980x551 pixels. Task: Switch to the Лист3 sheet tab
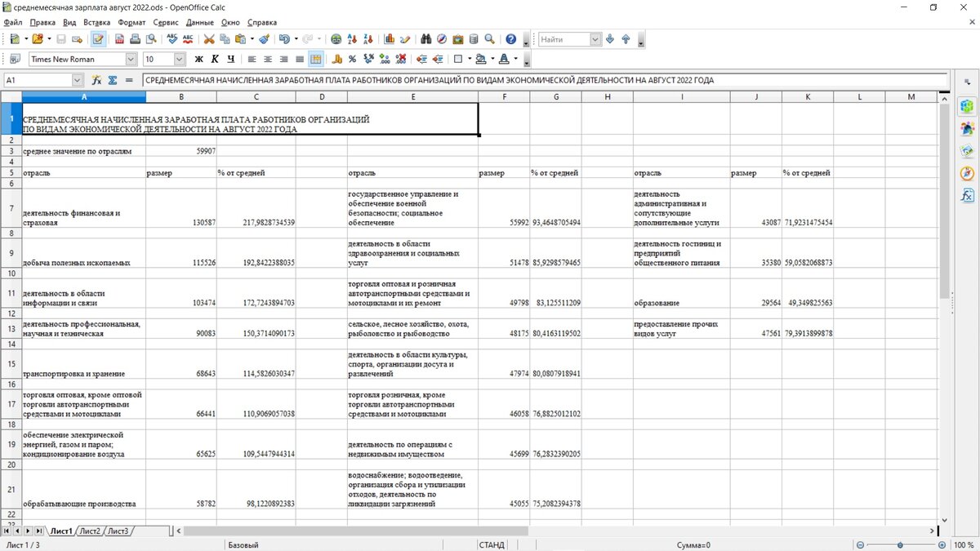pyautogui.click(x=118, y=531)
